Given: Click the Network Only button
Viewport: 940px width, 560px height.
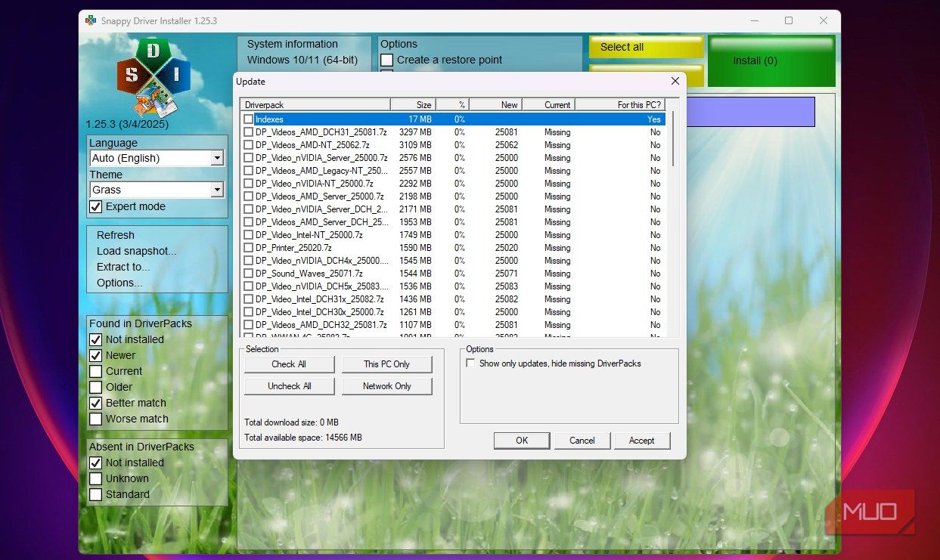Looking at the screenshot, I should [x=386, y=386].
